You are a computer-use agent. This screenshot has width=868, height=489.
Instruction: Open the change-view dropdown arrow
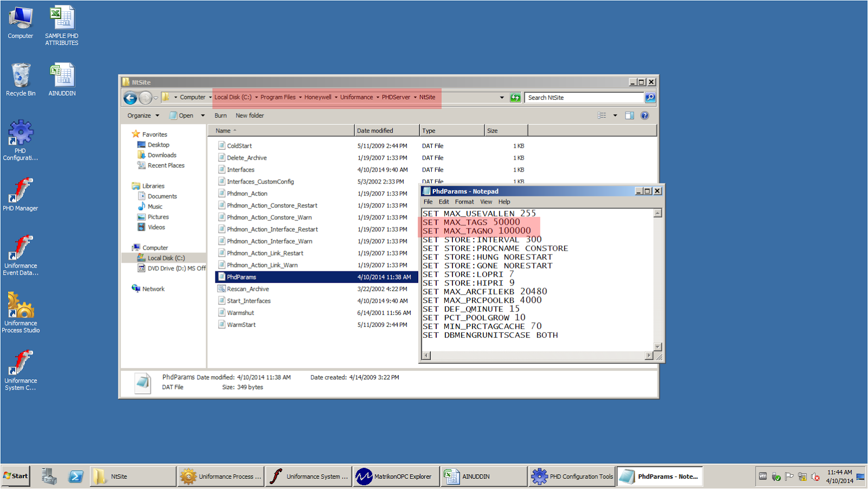point(615,115)
